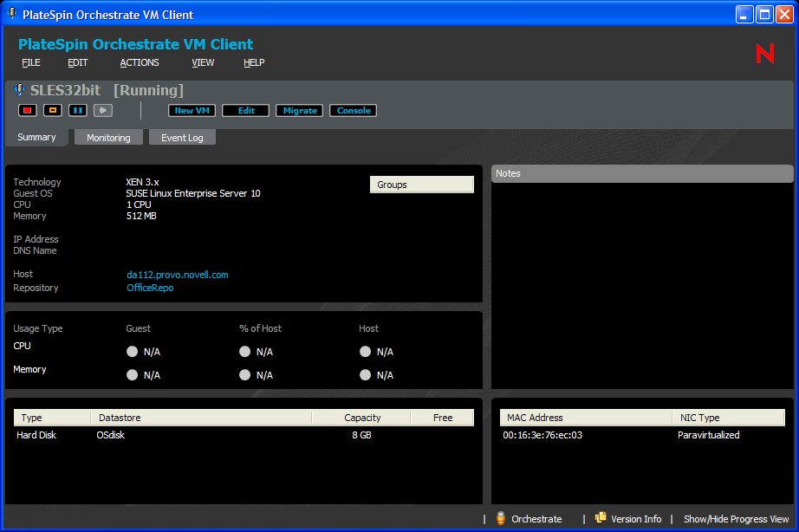Click Memory % of Host indicator
The width and height of the screenshot is (799, 532).
[x=245, y=375]
